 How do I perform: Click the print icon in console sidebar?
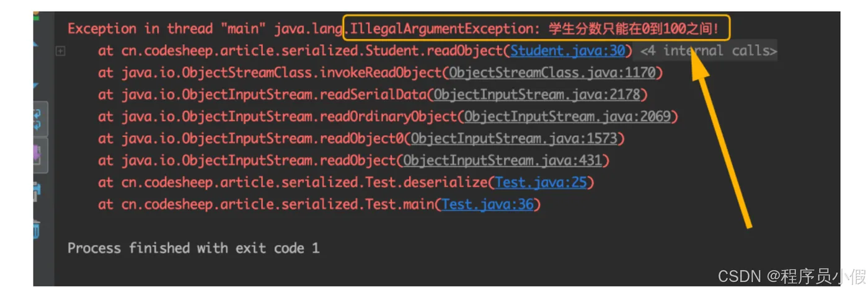pos(37,192)
